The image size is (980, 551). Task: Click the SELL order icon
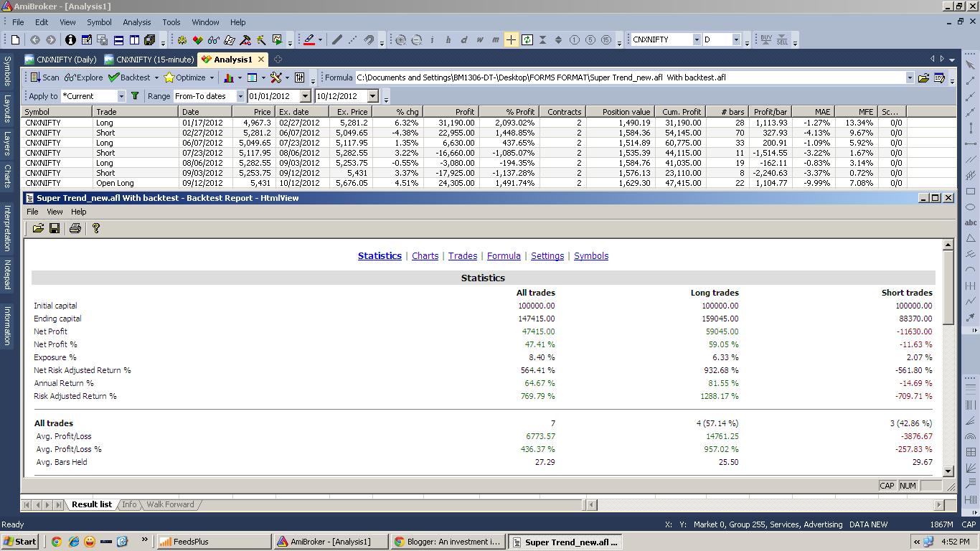782,40
